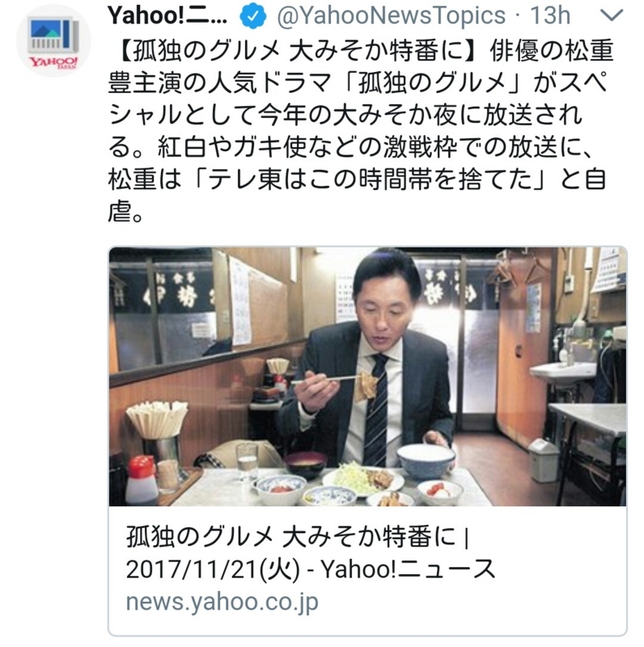The height and width of the screenshot is (647, 644).
Task: Follow the news.yahoo.co.jp domain link
Action: 222,603
